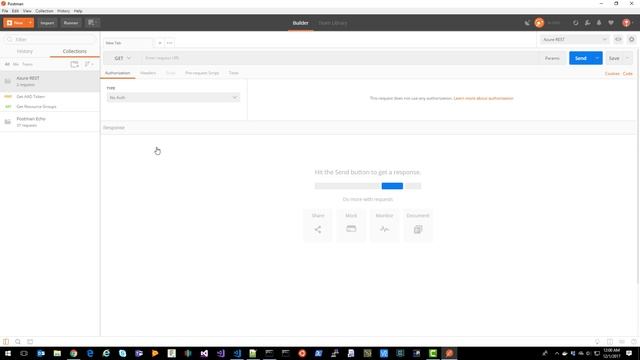Screen dimensions: 640x360
Task: Open the Help menu
Action: tap(78, 11)
